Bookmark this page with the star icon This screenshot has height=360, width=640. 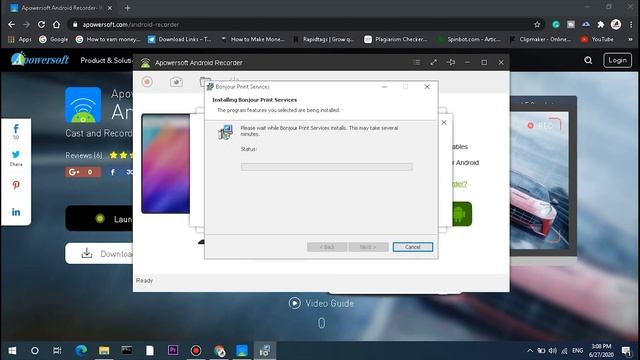537,24
